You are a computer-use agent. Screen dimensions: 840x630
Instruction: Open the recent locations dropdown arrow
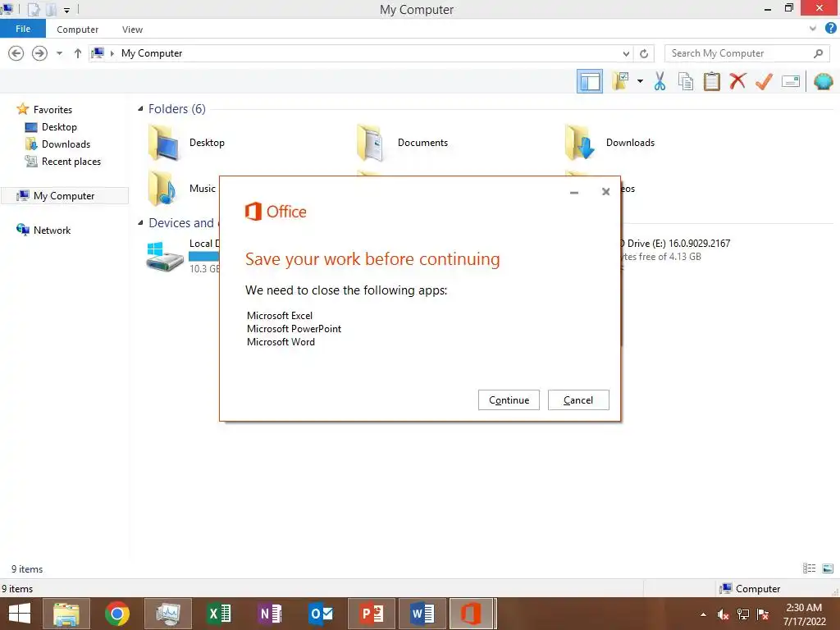coord(59,53)
